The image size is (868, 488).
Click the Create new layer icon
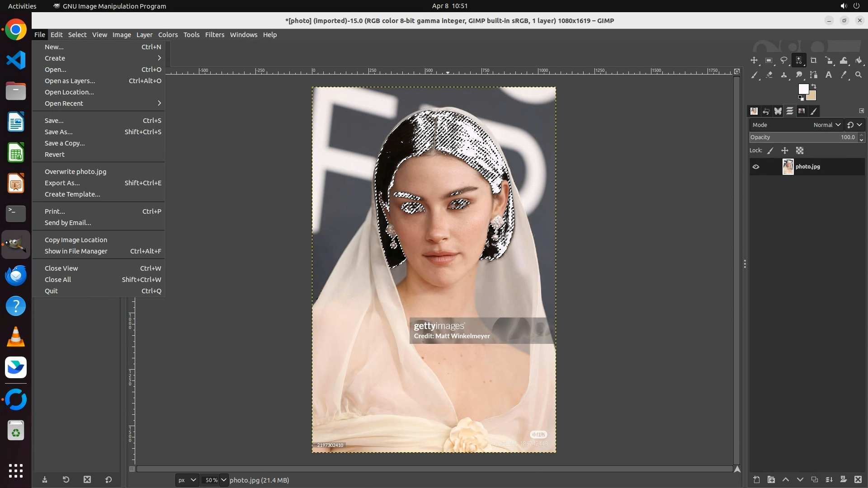756,479
